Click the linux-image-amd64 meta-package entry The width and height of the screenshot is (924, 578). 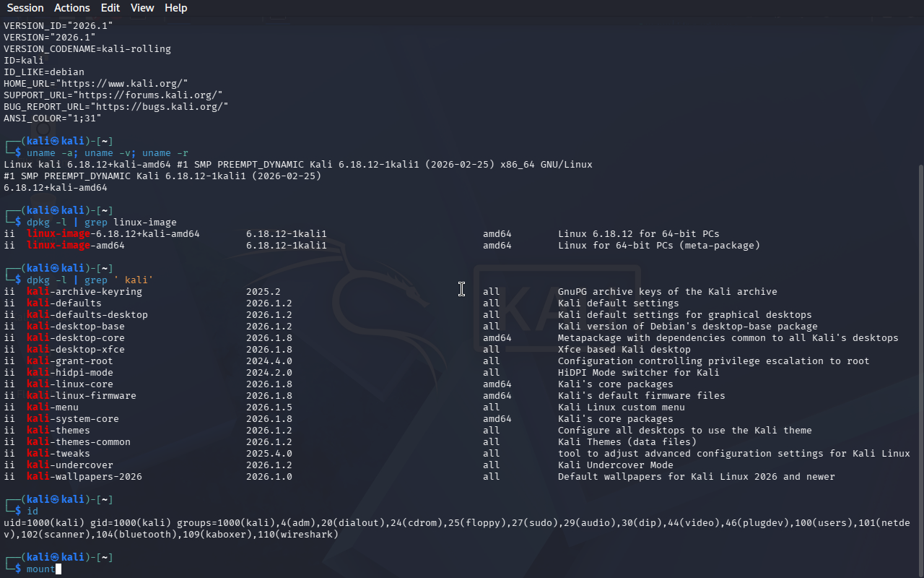[76, 246]
